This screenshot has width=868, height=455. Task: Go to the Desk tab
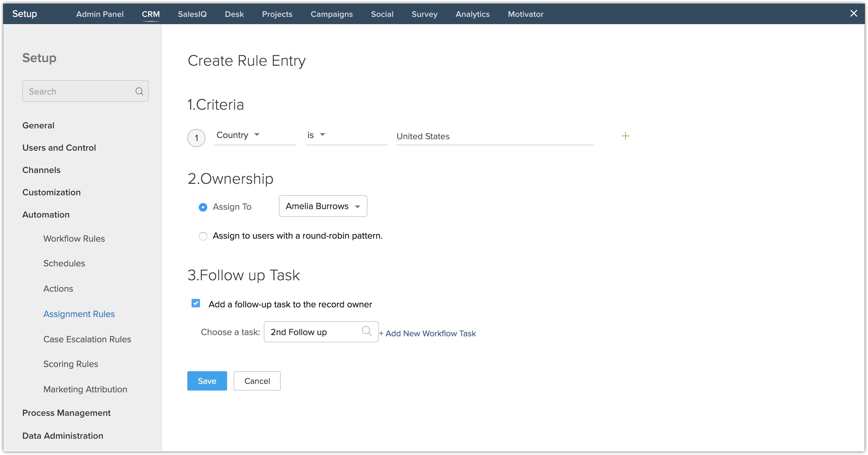pos(234,14)
